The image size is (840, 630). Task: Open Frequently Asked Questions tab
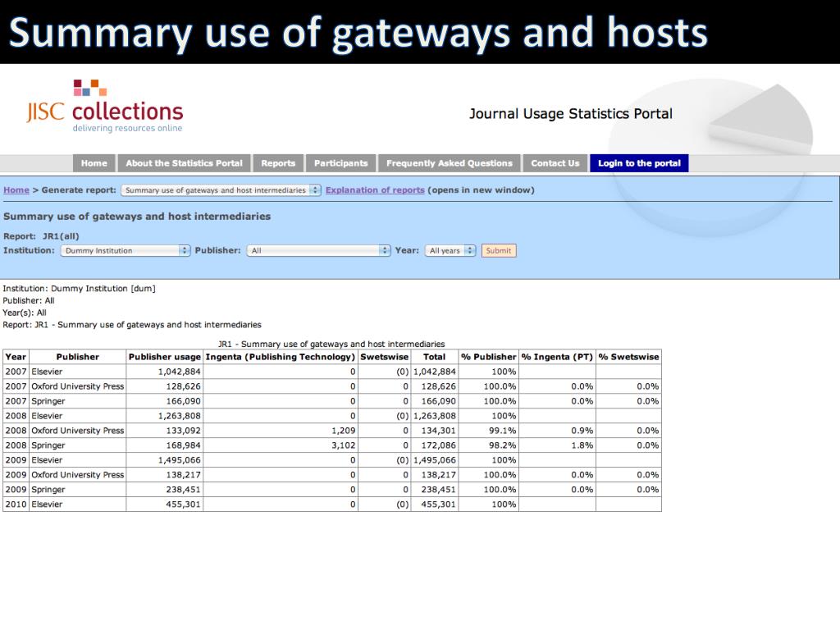[x=449, y=163]
